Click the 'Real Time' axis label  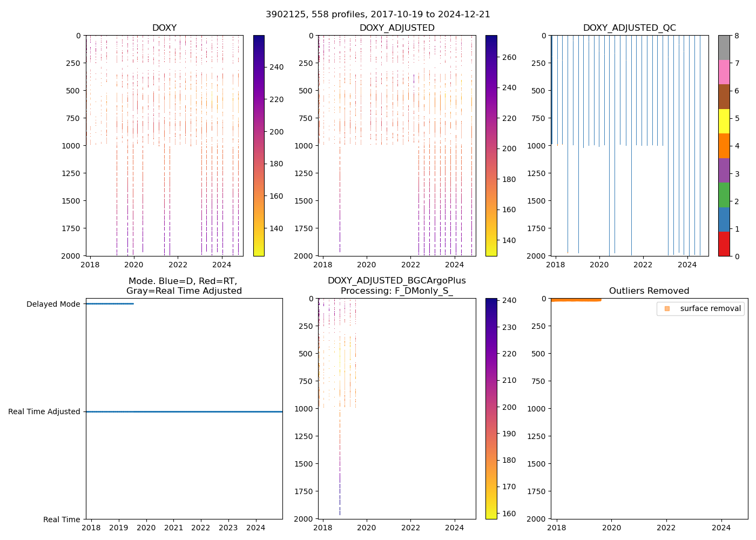tap(62, 519)
